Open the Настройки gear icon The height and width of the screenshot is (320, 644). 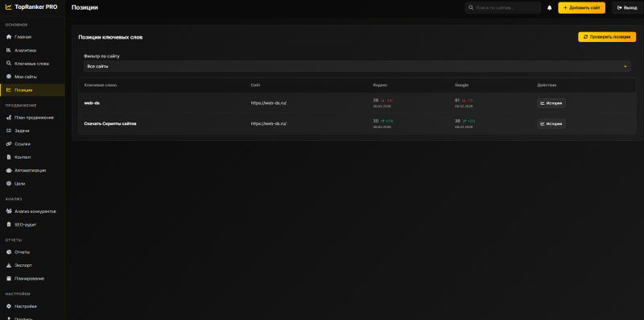[9, 306]
